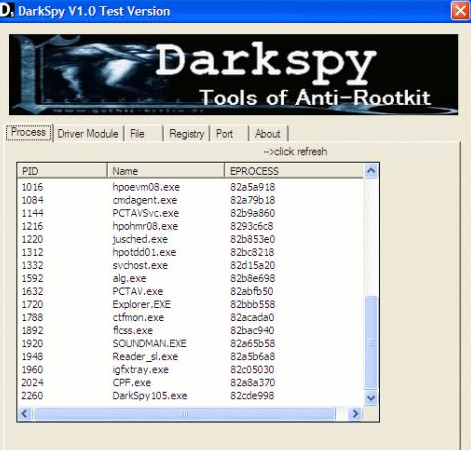The image size is (471, 450).
Task: Click PID 2260 cell
Action: (x=32, y=396)
